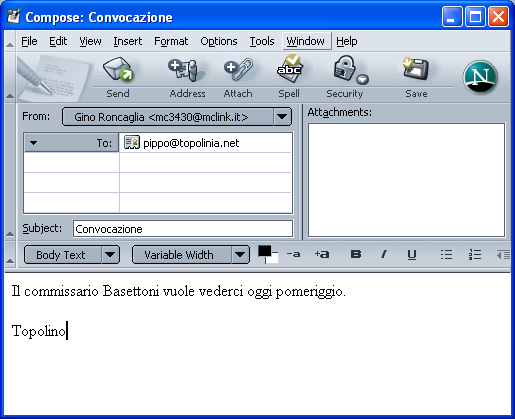Save the draft with Save icon
The width and height of the screenshot is (515, 419).
[416, 69]
